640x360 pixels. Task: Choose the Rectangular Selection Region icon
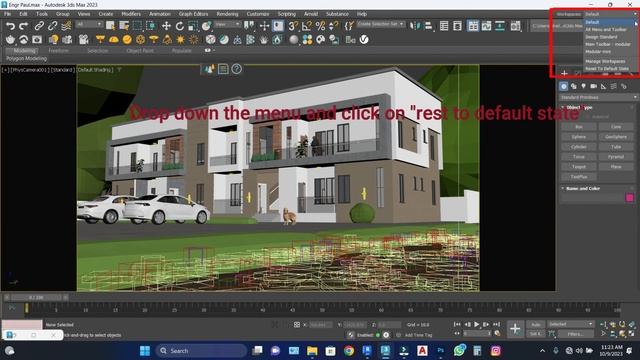pos(137,26)
